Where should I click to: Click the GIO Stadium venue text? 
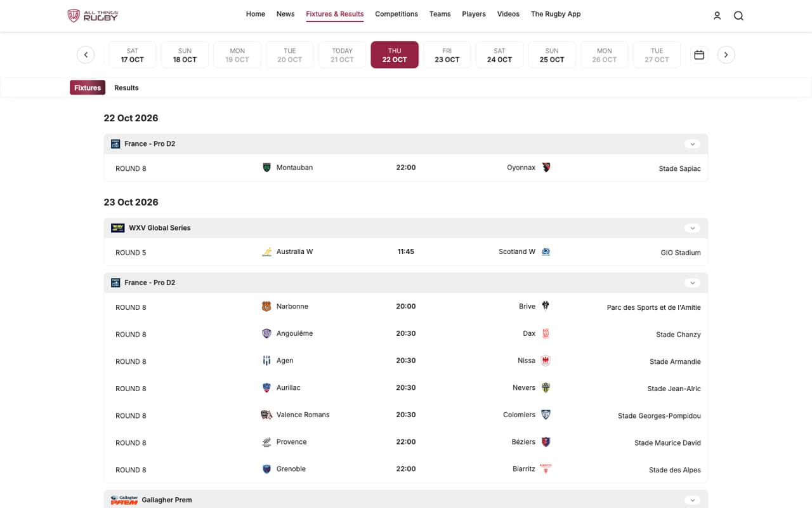[x=681, y=253]
